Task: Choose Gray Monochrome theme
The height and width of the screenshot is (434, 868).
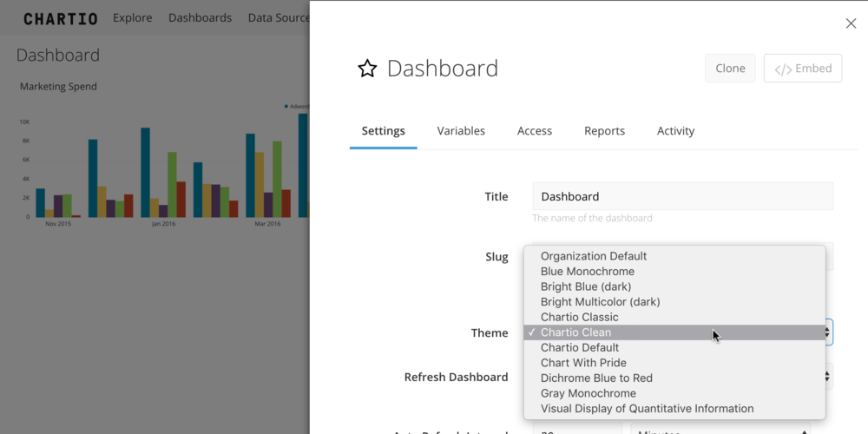Action: [x=674, y=393]
